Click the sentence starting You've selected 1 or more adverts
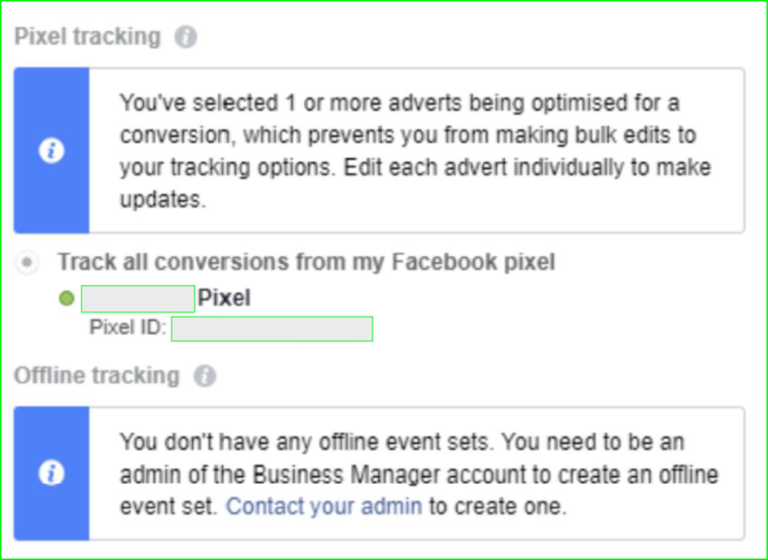The image size is (768, 560). (415, 151)
